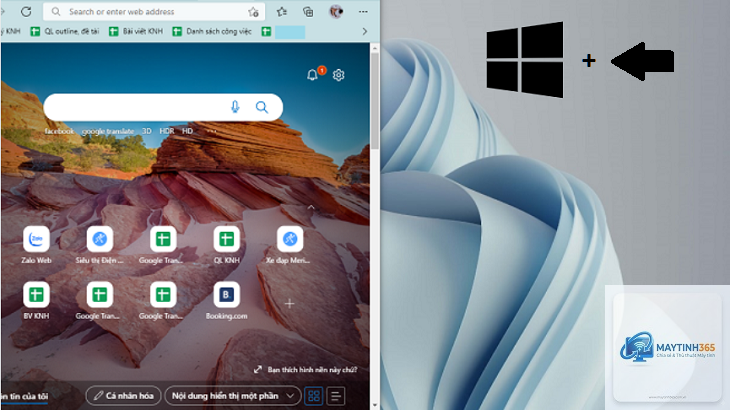Image resolution: width=730 pixels, height=410 pixels.
Task: Select the 3D search suggestion
Action: click(x=147, y=131)
